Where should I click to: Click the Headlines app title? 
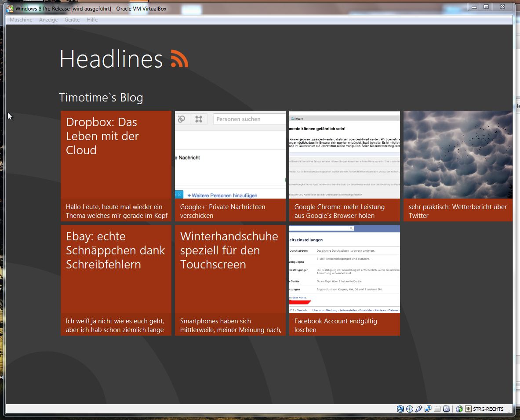click(x=111, y=59)
